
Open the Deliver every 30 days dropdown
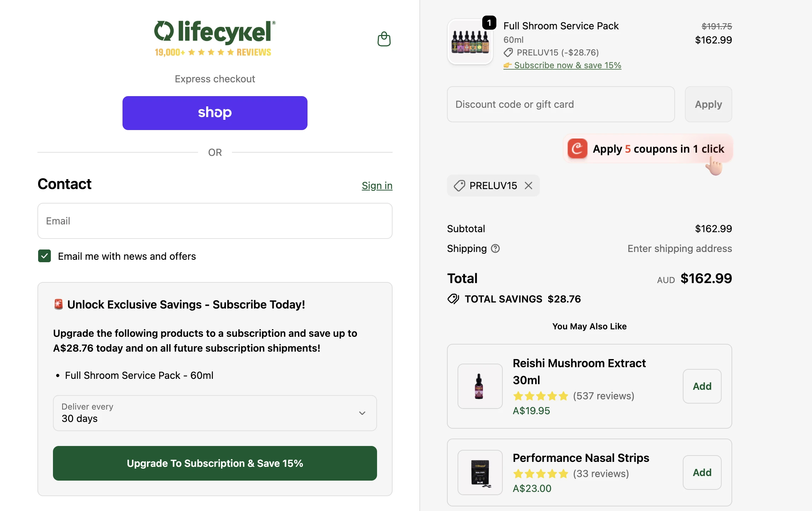click(x=215, y=413)
